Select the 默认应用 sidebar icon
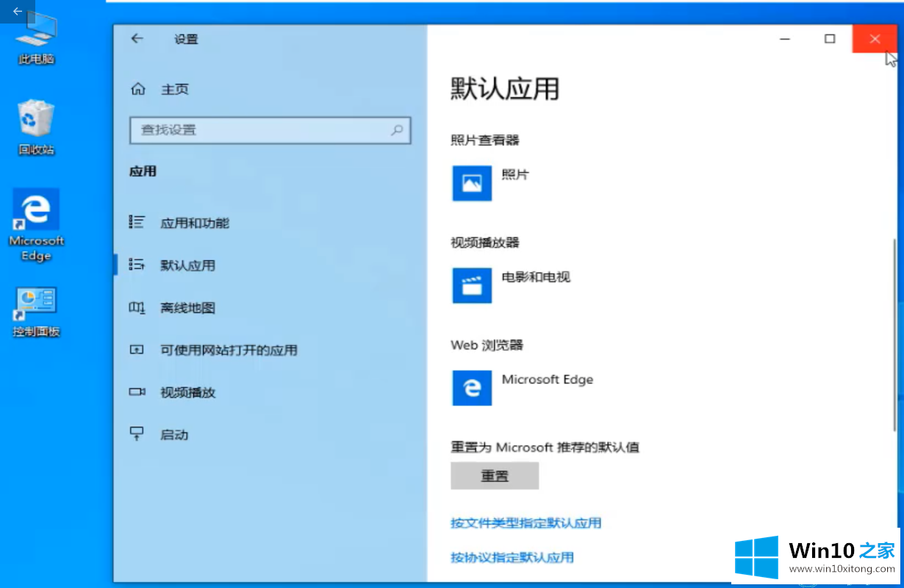 [x=137, y=265]
